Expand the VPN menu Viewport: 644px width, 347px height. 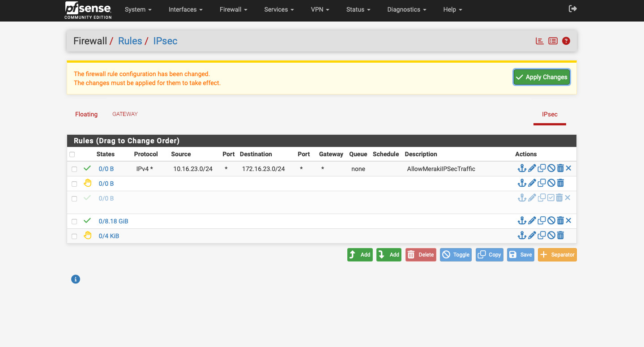click(x=320, y=9)
